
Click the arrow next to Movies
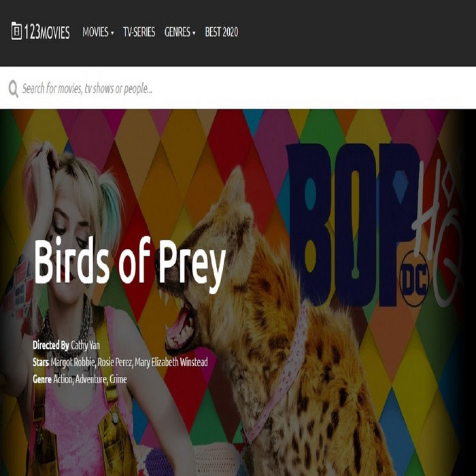(x=112, y=33)
